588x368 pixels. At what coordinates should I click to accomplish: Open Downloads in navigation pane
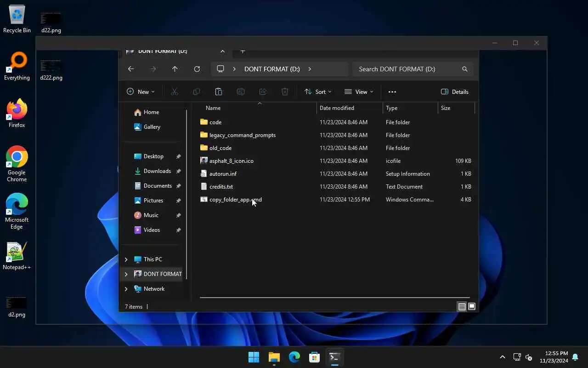[x=153, y=171]
